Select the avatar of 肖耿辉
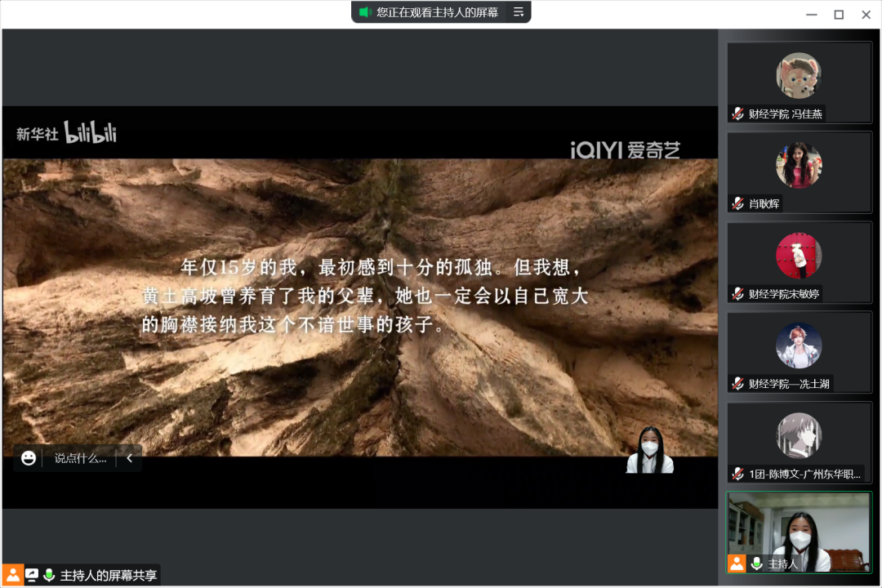 click(x=799, y=166)
